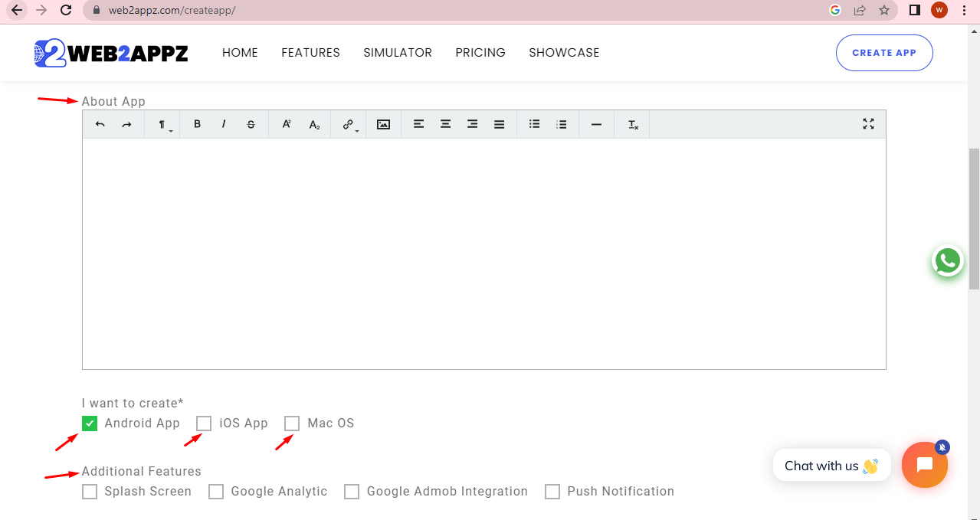Viewport: 980px width, 520px height.
Task: Apply superscript formatting
Action: [286, 123]
